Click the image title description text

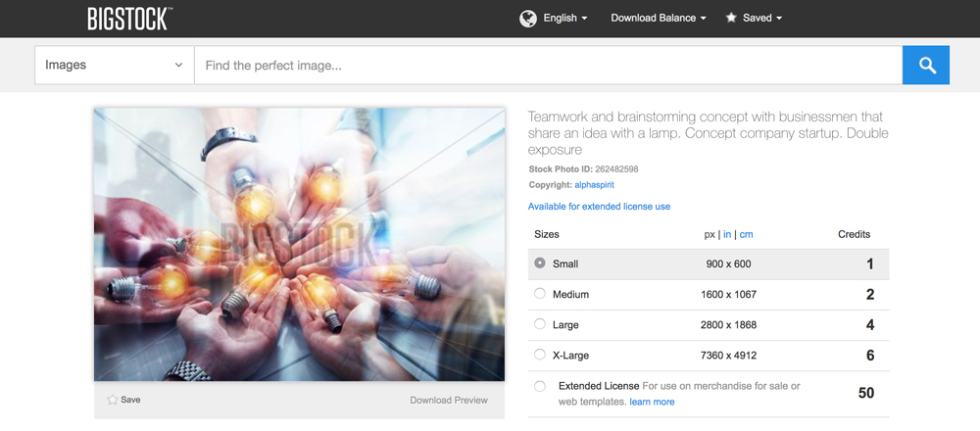click(x=709, y=133)
